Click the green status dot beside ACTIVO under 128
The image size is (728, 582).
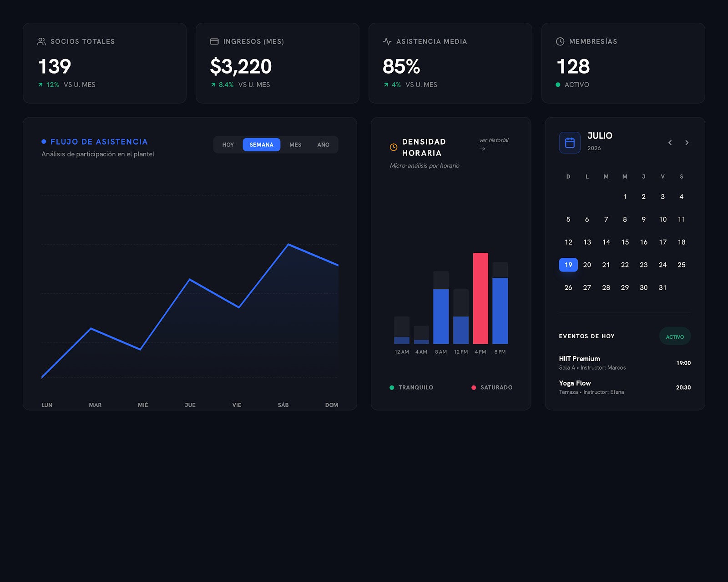(558, 85)
